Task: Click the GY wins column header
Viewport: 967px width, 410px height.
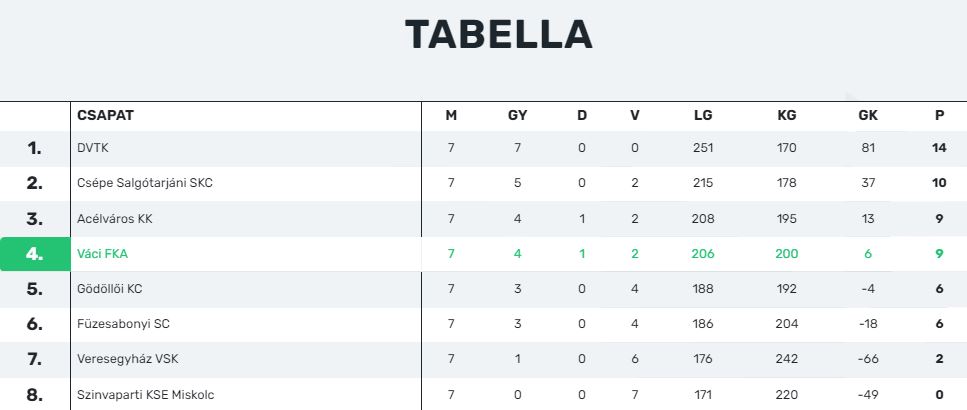Action: 517,115
